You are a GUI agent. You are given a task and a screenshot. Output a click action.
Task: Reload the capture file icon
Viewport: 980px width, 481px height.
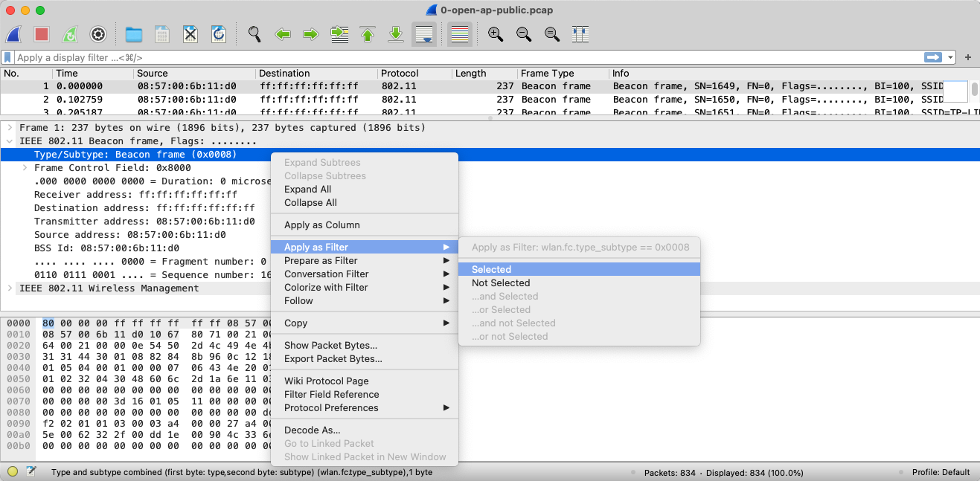click(219, 34)
